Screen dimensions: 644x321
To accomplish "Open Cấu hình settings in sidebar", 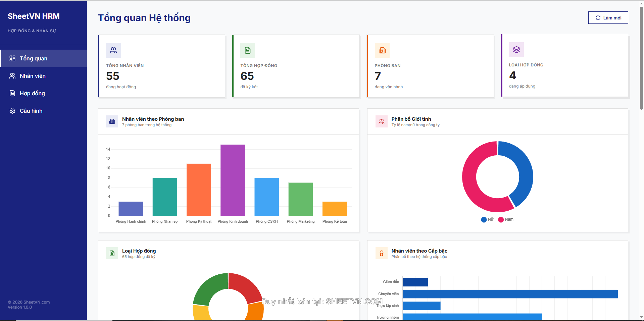I will tap(31, 111).
